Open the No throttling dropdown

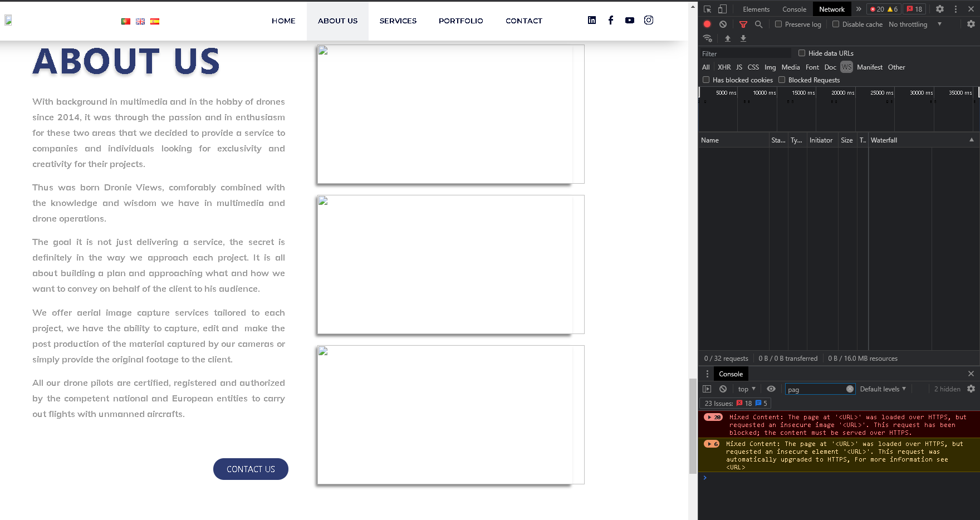click(x=915, y=24)
